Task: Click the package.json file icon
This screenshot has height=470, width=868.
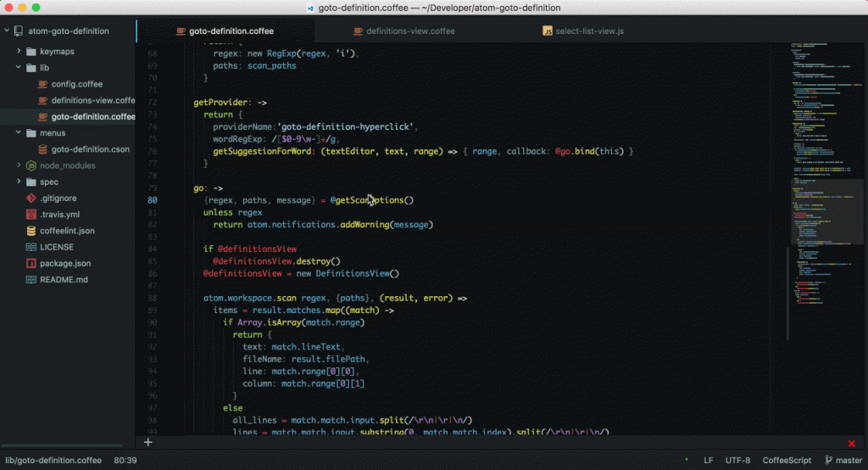Action: pos(31,263)
